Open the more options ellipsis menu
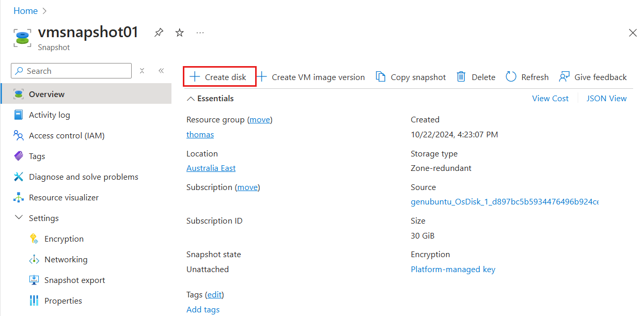 click(200, 33)
